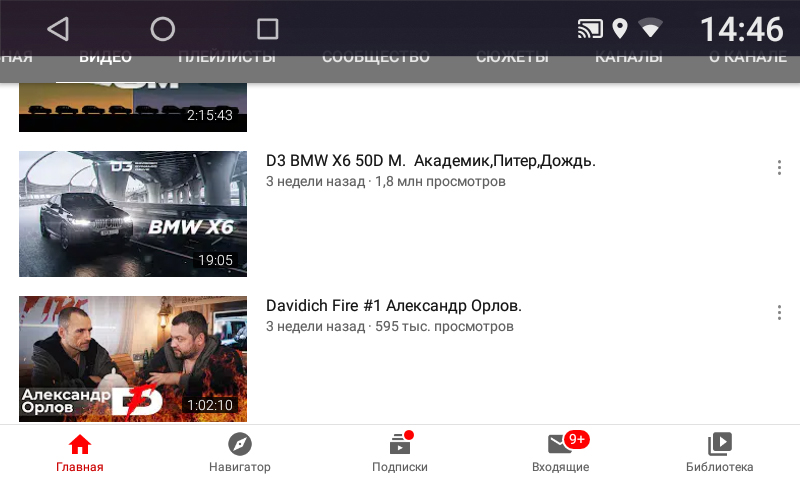The image size is (800, 480).
Task: Open the Библиотека library icon
Action: [720, 445]
